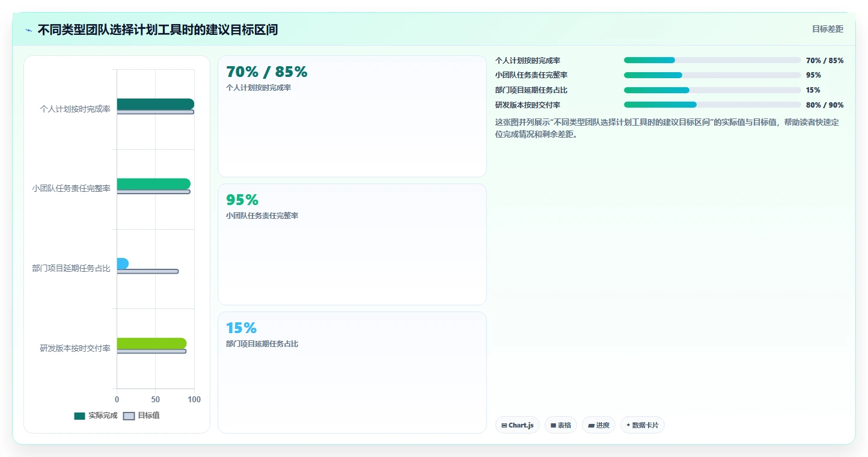Click the x-axis tick label 100

pyautogui.click(x=194, y=399)
